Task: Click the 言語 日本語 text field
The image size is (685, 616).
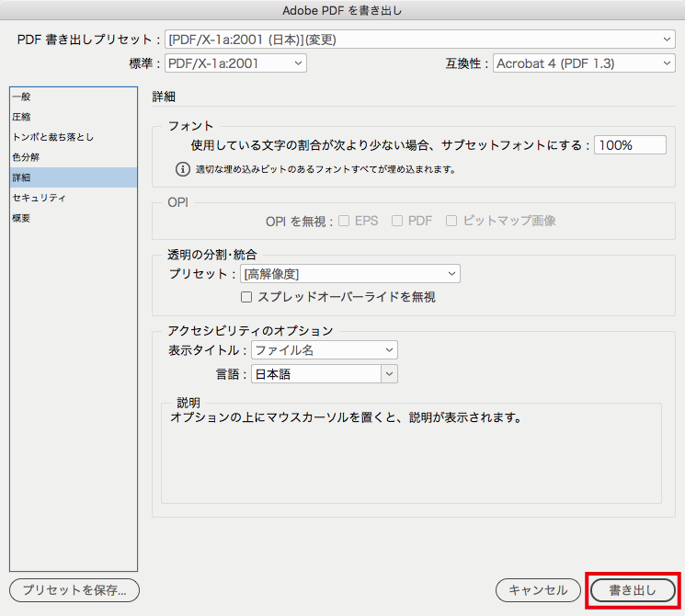Action: point(316,374)
